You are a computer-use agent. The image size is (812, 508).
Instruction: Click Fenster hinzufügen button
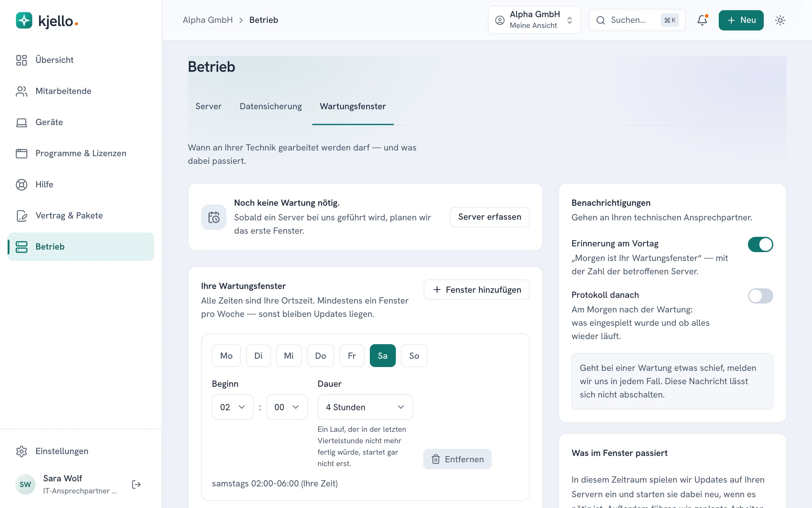(x=476, y=290)
